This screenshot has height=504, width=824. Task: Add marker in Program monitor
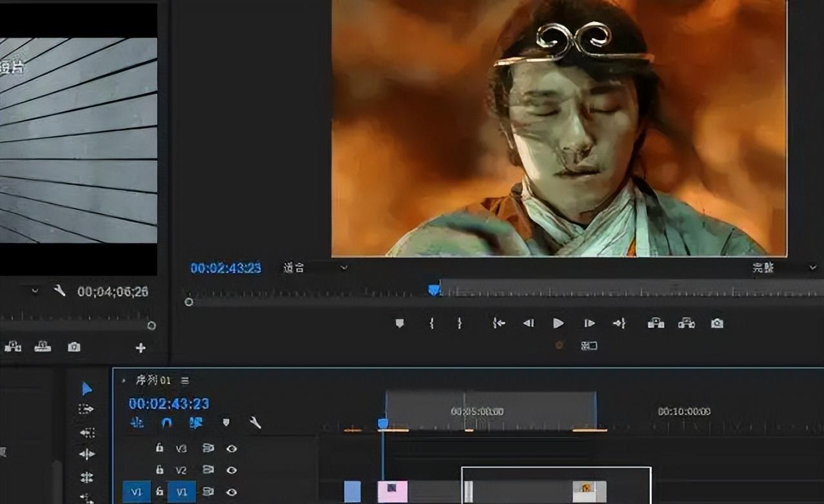click(x=400, y=324)
